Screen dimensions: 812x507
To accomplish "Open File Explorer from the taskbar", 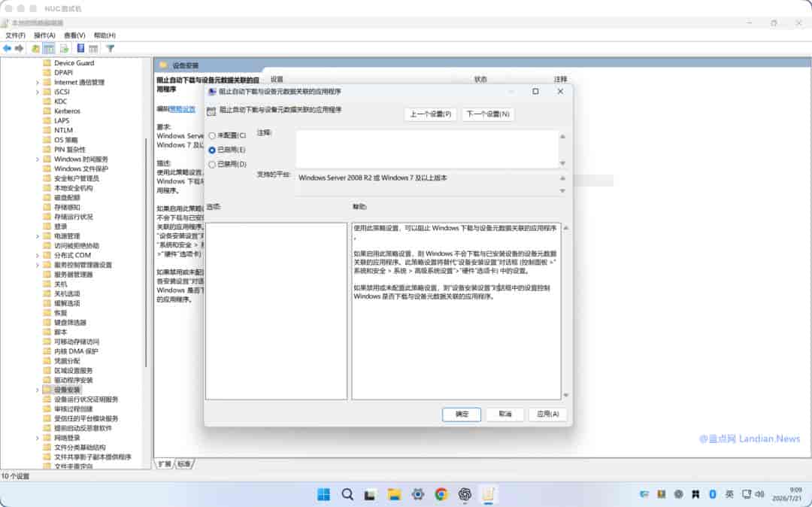I will tap(394, 494).
